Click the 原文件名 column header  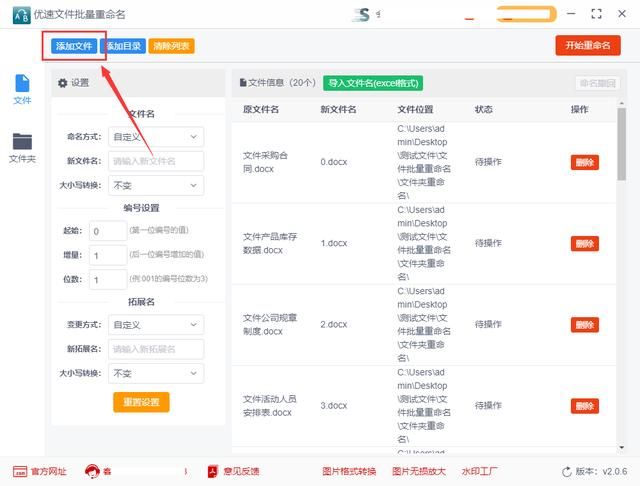pyautogui.click(x=261, y=109)
